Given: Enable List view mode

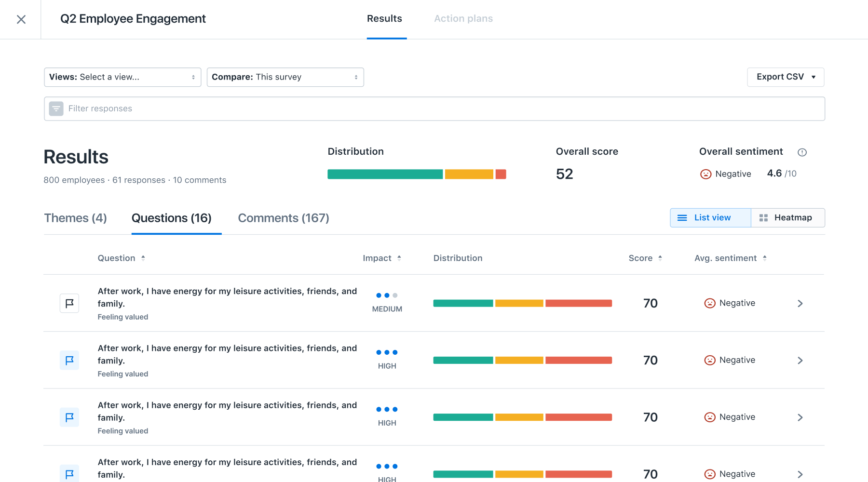Looking at the screenshot, I should click(x=710, y=217).
